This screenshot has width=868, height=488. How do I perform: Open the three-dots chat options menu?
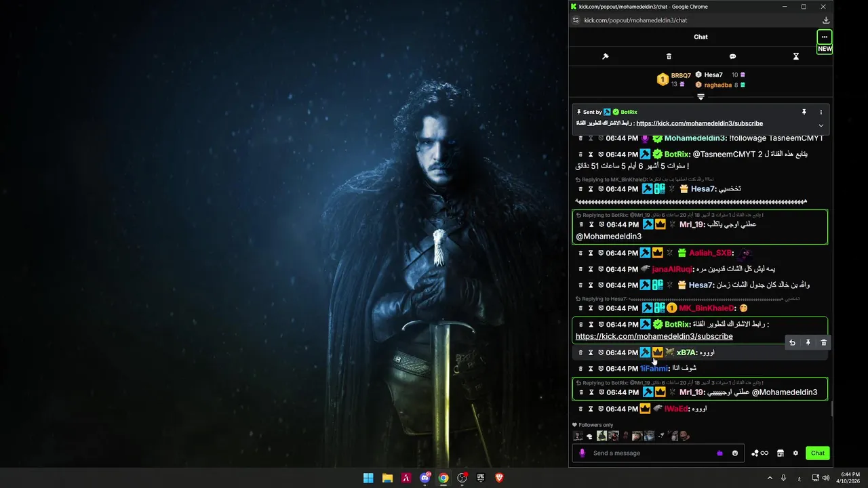coord(824,37)
